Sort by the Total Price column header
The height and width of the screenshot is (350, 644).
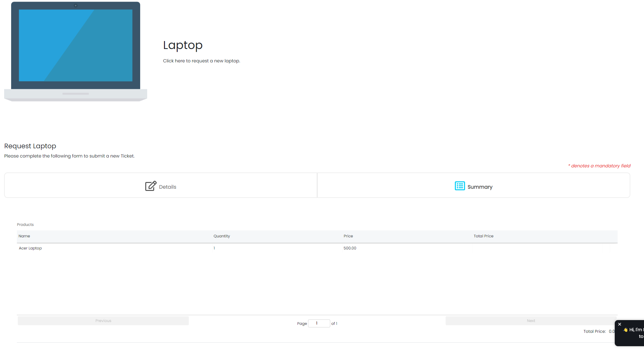[x=483, y=236]
